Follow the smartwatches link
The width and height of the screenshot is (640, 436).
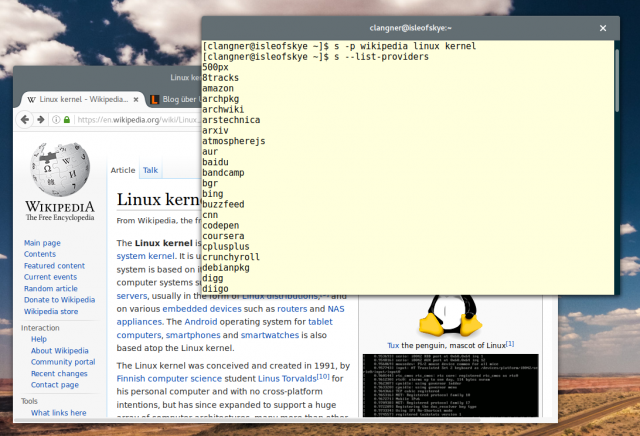pos(270,335)
